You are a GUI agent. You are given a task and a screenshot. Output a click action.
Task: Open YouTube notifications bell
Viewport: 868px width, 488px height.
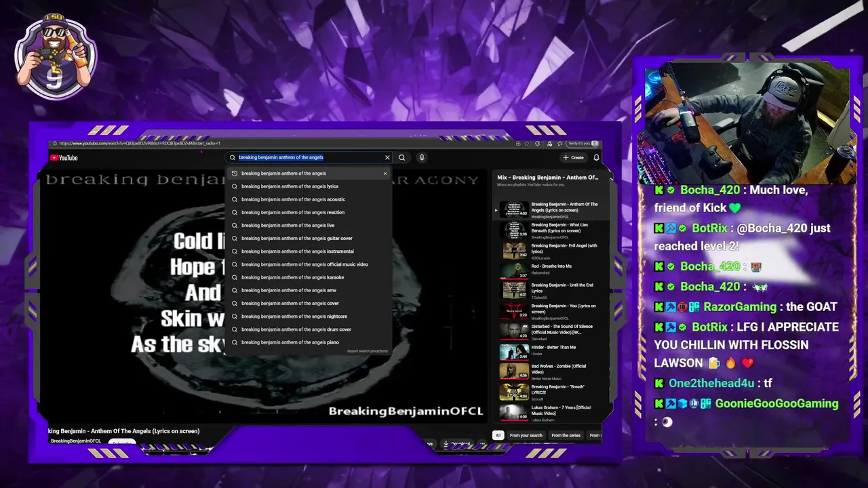point(596,157)
